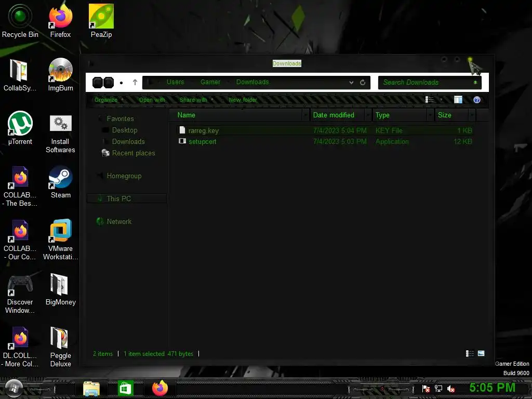
Task: Refresh the Downloads folder
Action: pyautogui.click(x=363, y=83)
